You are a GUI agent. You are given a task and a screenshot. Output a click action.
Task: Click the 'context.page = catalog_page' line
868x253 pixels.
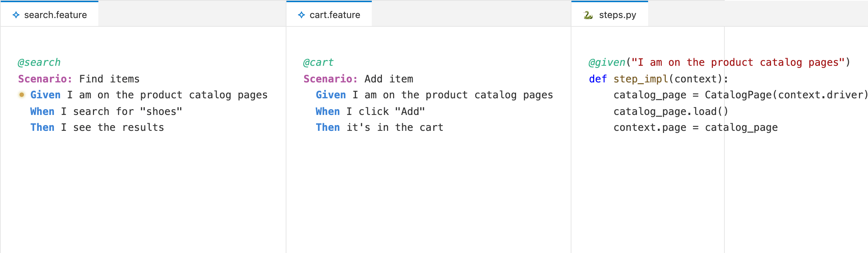[x=695, y=127]
